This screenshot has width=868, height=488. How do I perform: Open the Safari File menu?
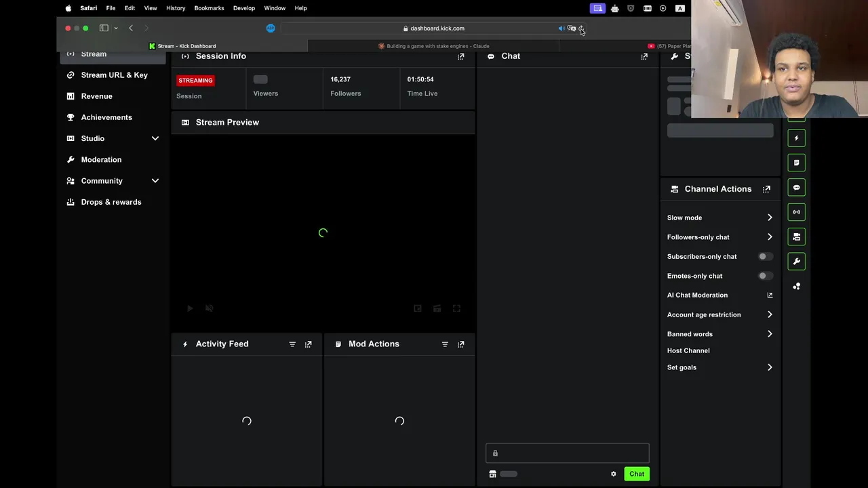tap(111, 8)
